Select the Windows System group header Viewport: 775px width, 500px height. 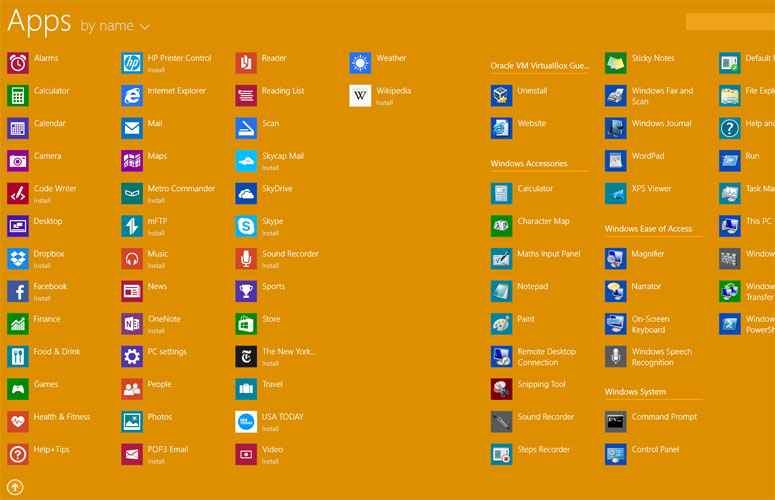[636, 392]
